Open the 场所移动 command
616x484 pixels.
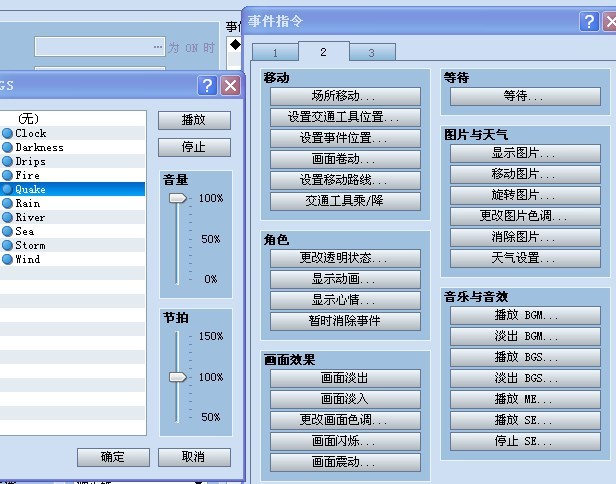point(345,96)
